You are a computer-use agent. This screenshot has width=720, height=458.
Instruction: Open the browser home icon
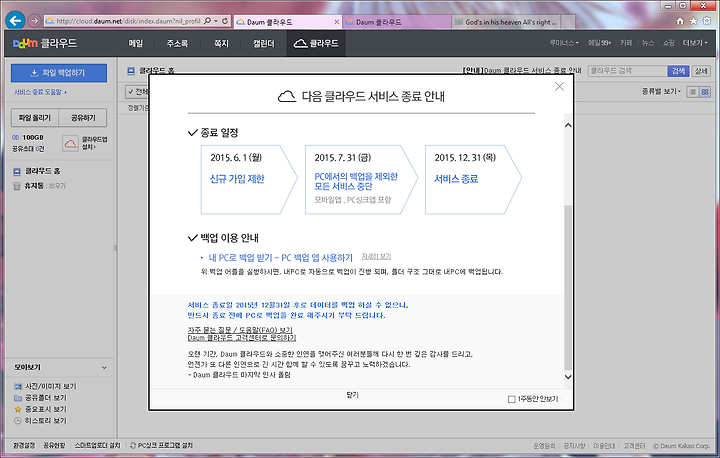pyautogui.click(x=680, y=21)
